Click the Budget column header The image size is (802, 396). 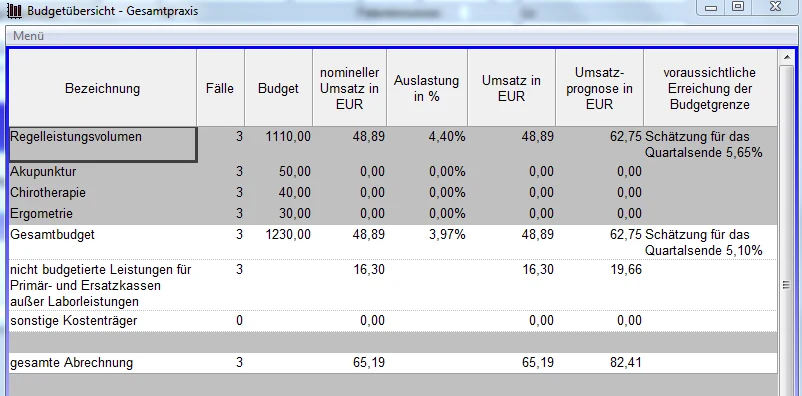pos(278,88)
